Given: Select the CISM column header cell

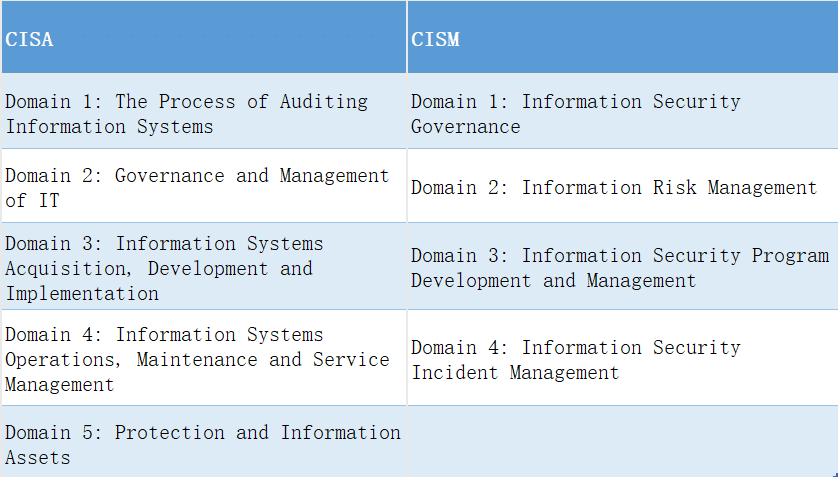Looking at the screenshot, I should 623,37.
